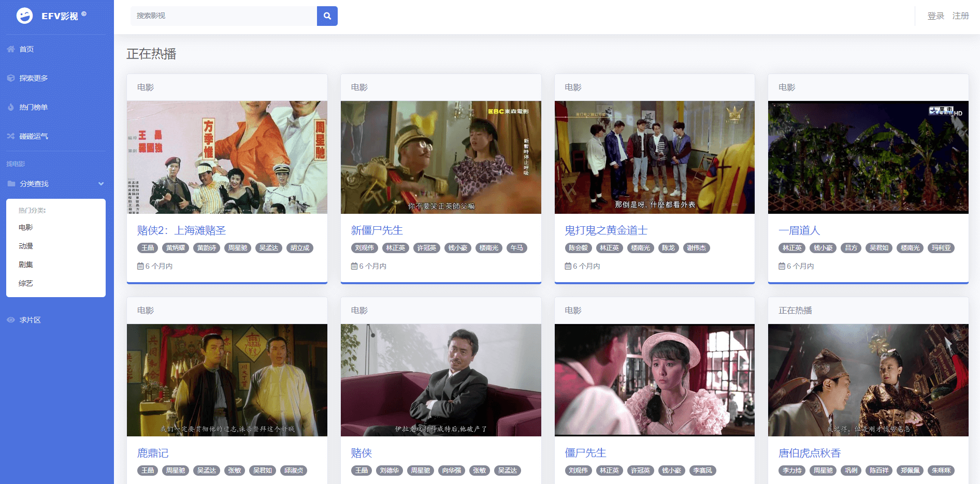Open the 僵尸先生 title link
Viewport: 980px width, 484px height.
coord(586,453)
